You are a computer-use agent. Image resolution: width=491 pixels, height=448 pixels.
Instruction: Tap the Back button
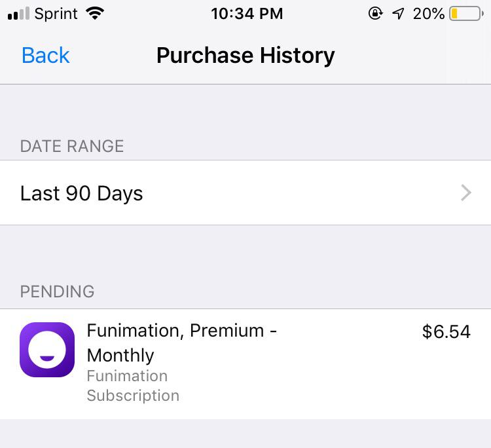45,55
